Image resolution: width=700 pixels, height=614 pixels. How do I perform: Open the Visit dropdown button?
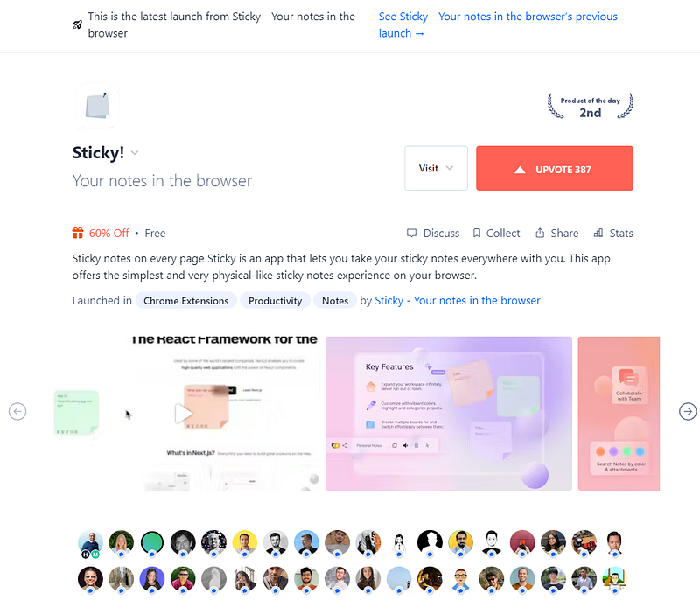click(436, 168)
